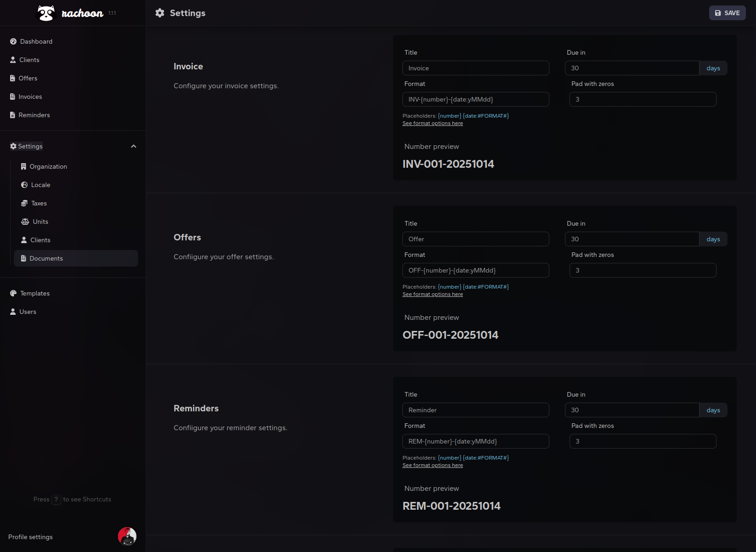Click the Organization building icon
The height and width of the screenshot is (552, 756).
[x=23, y=166]
